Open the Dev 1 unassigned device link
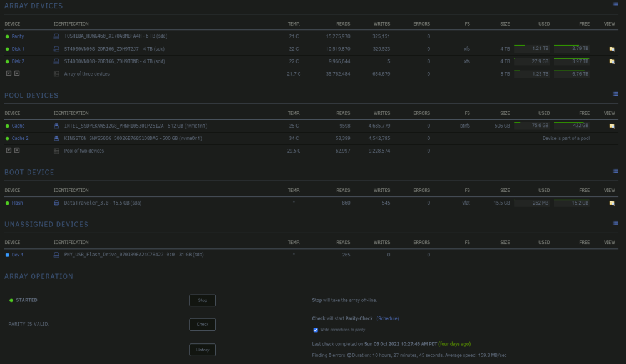This screenshot has width=626, height=364. (17, 255)
